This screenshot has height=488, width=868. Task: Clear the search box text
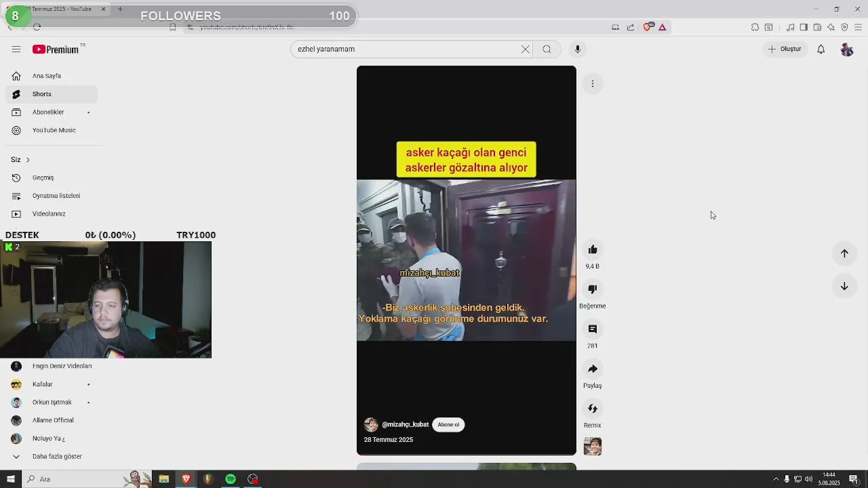(525, 49)
